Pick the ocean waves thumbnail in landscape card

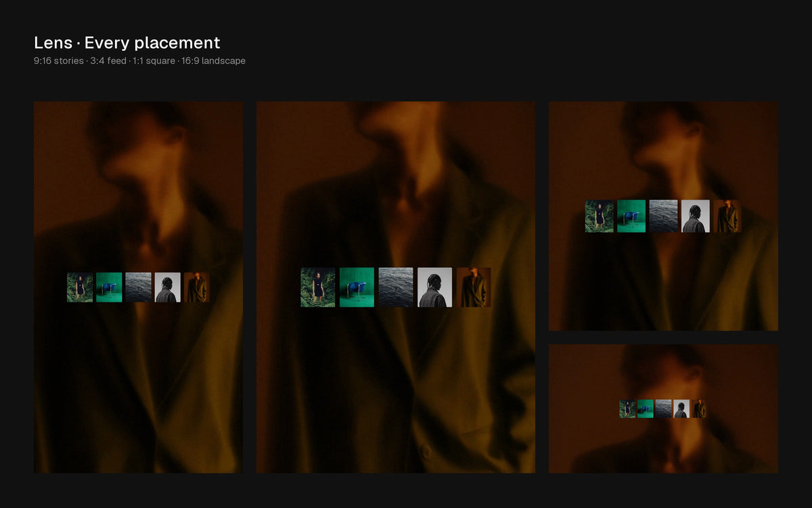point(664,409)
